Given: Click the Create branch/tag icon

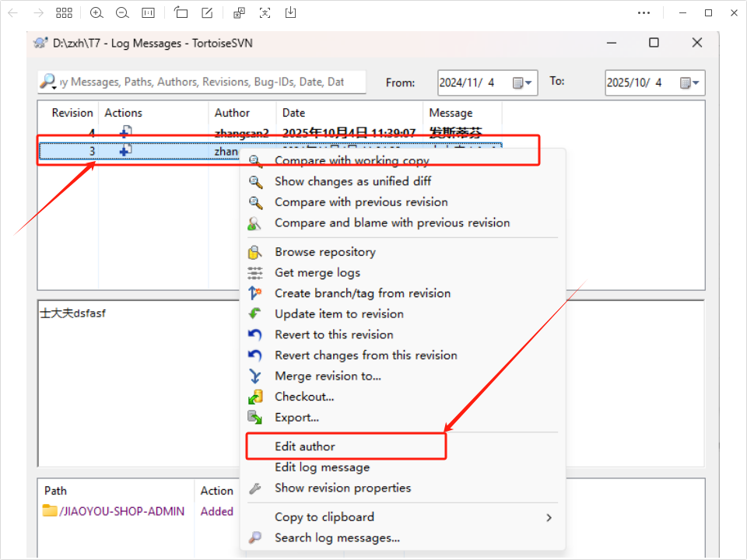Looking at the screenshot, I should [255, 293].
